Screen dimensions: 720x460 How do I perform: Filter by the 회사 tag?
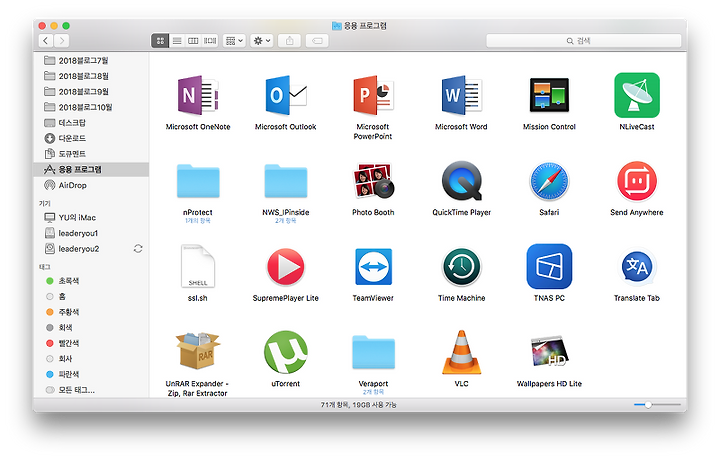pos(91,359)
